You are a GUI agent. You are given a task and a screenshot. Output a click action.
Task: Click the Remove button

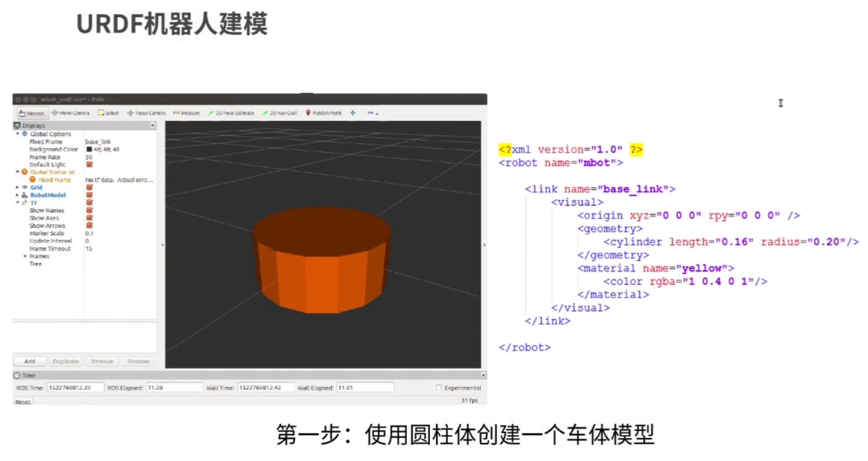pyautogui.click(x=102, y=361)
